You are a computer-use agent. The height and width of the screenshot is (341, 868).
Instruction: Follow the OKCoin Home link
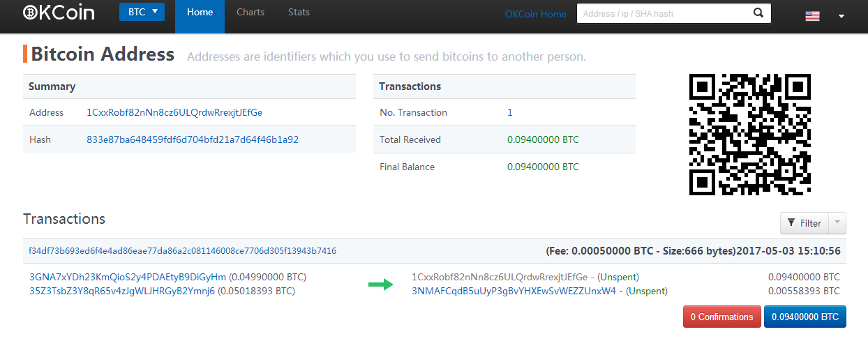tap(536, 14)
